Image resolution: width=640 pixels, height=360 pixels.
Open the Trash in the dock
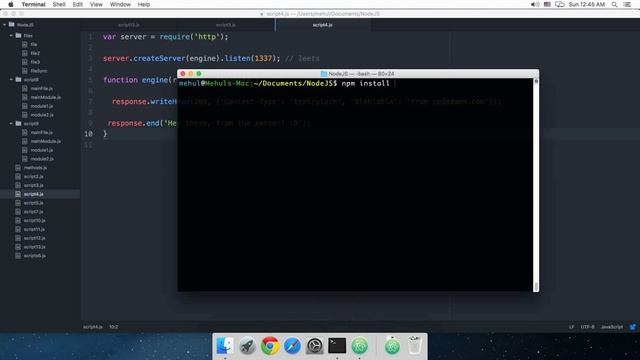tap(414, 346)
